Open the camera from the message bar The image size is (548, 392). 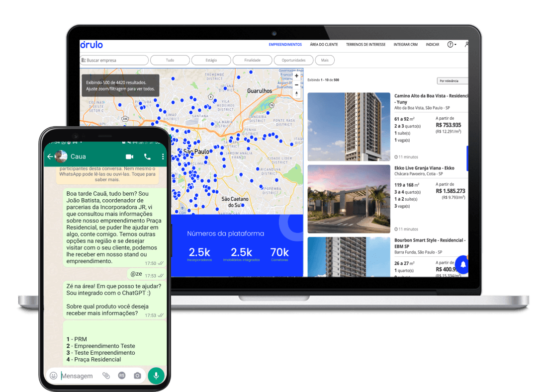point(137,376)
